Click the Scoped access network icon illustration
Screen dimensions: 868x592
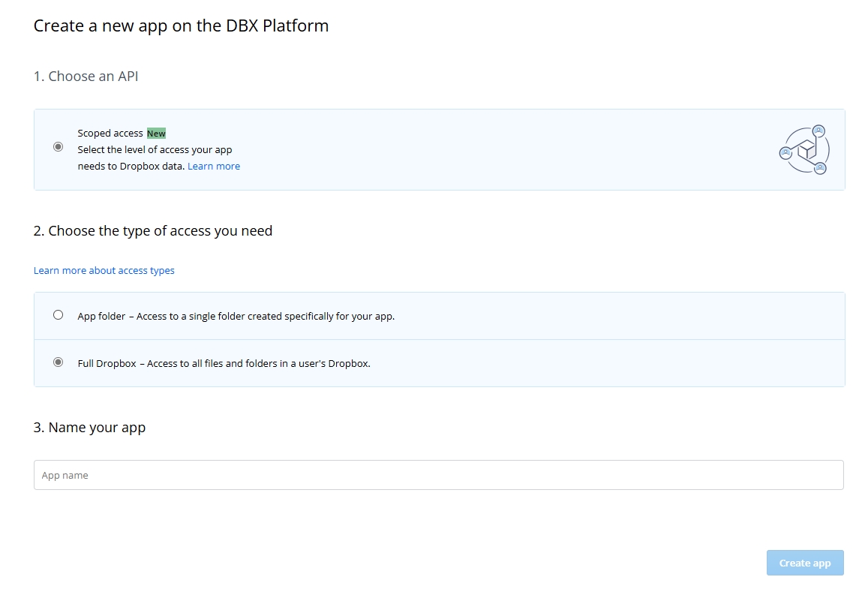(803, 149)
